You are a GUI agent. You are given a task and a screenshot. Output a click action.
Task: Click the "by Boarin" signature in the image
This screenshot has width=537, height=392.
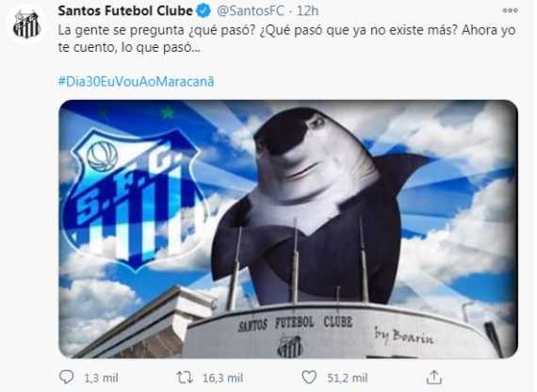tap(404, 335)
